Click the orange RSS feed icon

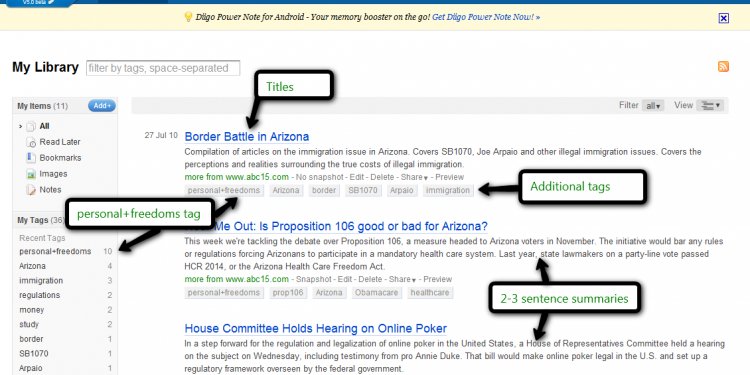(723, 66)
